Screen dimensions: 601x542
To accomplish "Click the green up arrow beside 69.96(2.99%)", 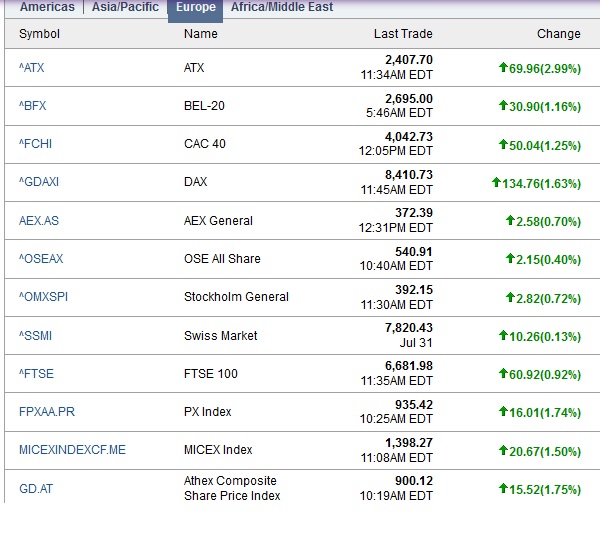I will pyautogui.click(x=503, y=67).
